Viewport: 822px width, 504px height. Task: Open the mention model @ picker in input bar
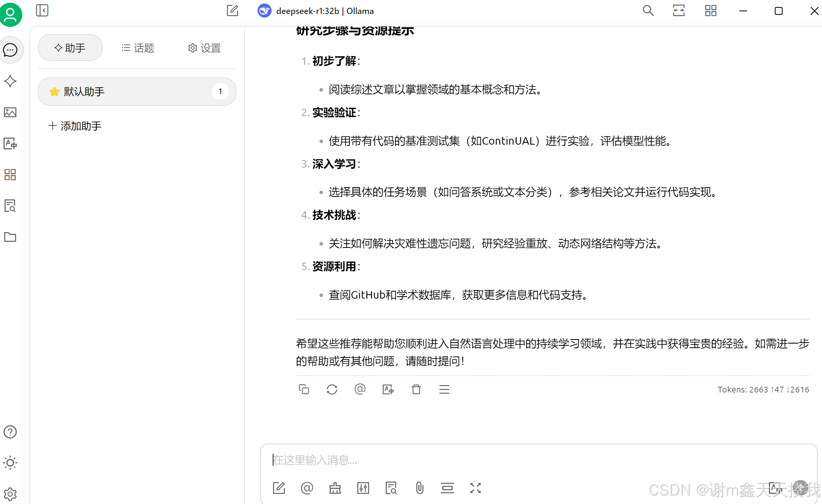(307, 488)
